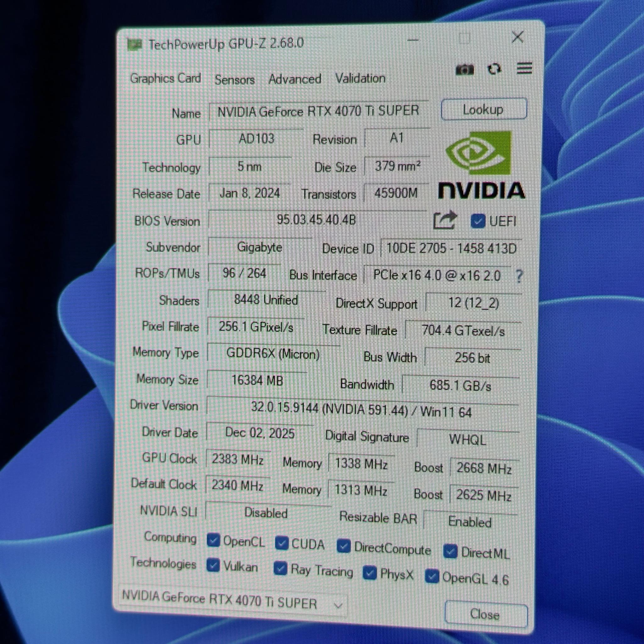The width and height of the screenshot is (644, 644).
Task: Click the Release Date value Jan 8, 2024
Action: (x=250, y=193)
